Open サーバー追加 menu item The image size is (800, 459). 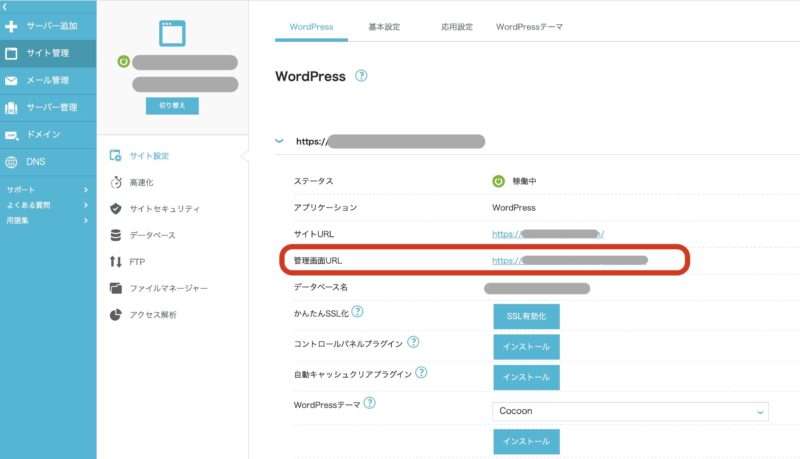pyautogui.click(x=48, y=26)
